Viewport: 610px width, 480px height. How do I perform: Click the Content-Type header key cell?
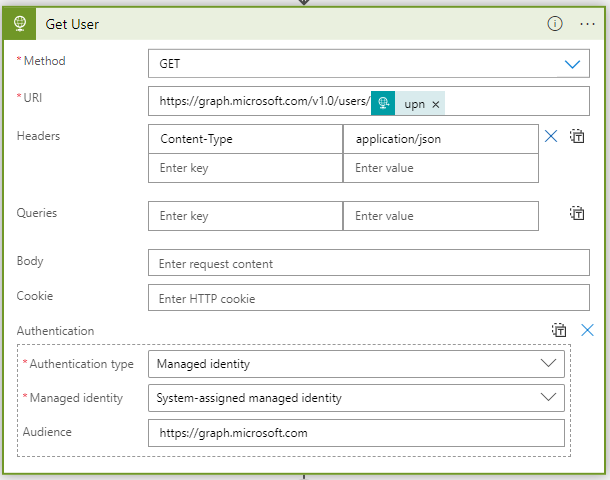point(245,139)
